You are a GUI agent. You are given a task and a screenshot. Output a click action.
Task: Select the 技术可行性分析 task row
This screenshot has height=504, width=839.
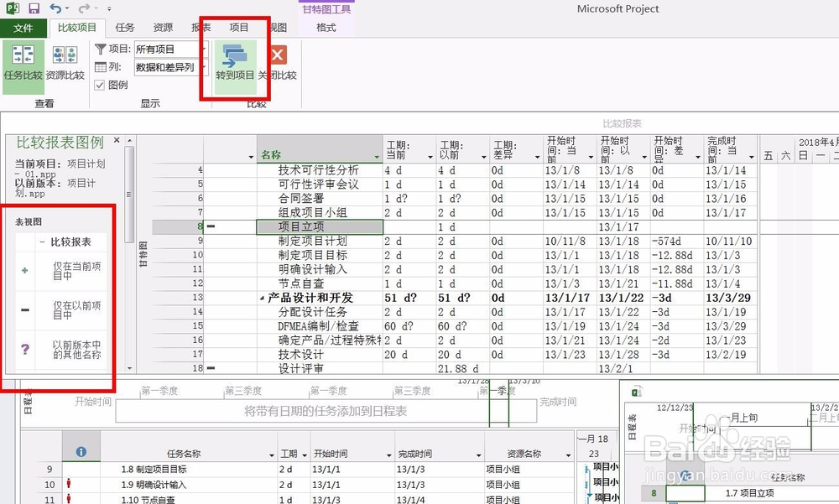coord(320,170)
